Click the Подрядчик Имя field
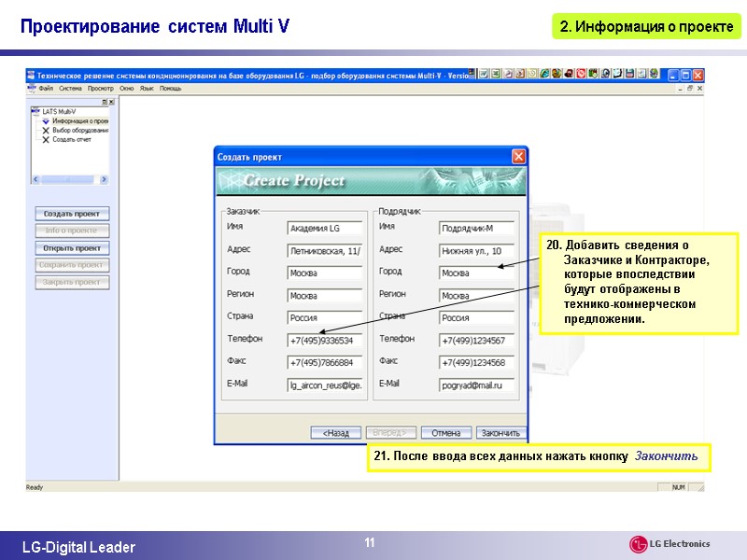 [476, 228]
